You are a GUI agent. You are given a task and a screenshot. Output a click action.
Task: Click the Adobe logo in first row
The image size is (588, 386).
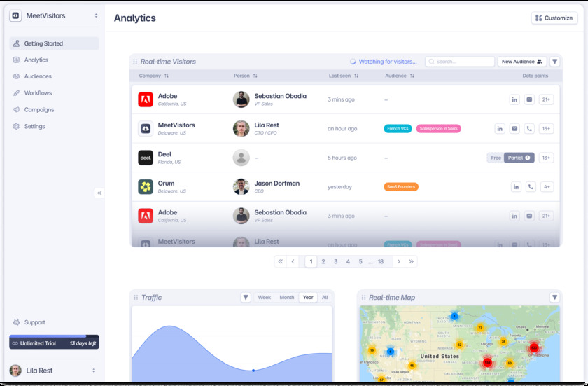click(x=146, y=99)
